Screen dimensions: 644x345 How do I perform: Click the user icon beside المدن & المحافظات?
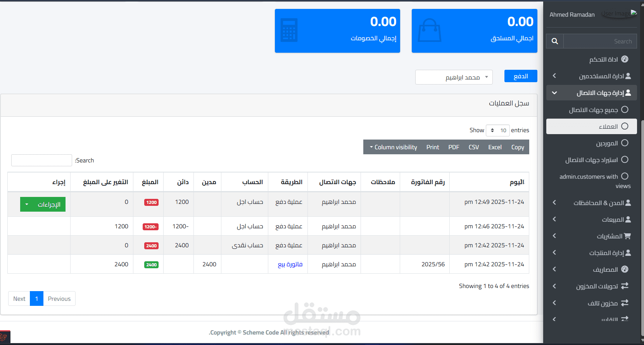click(628, 203)
